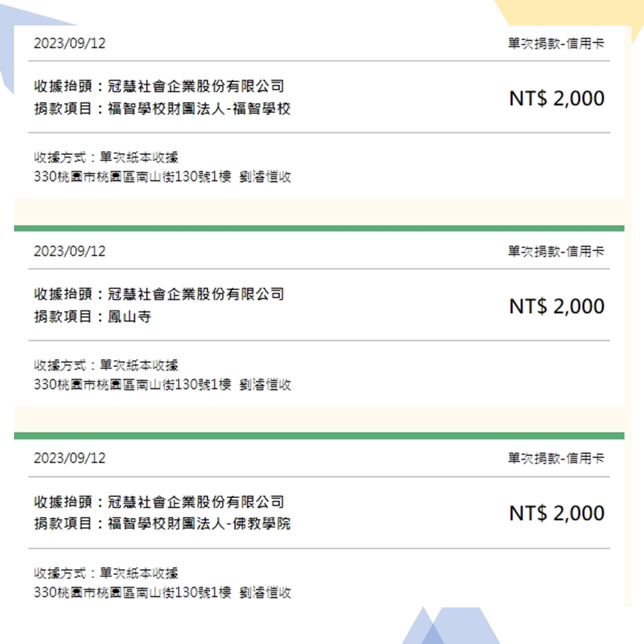Open donation item 福智學校財團法人-佛教學院
Image resolution: width=644 pixels, height=644 pixels.
[x=162, y=523]
